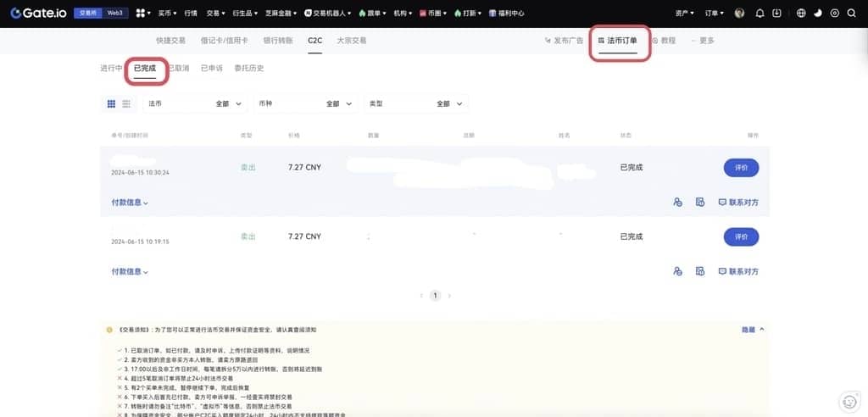
Task: Expand 付款信息 for the first order
Action: 130,203
